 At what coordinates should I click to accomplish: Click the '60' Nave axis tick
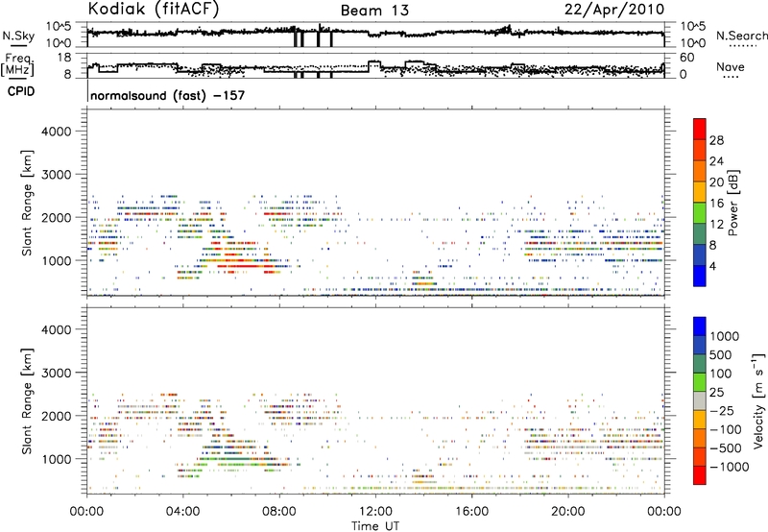(x=686, y=58)
